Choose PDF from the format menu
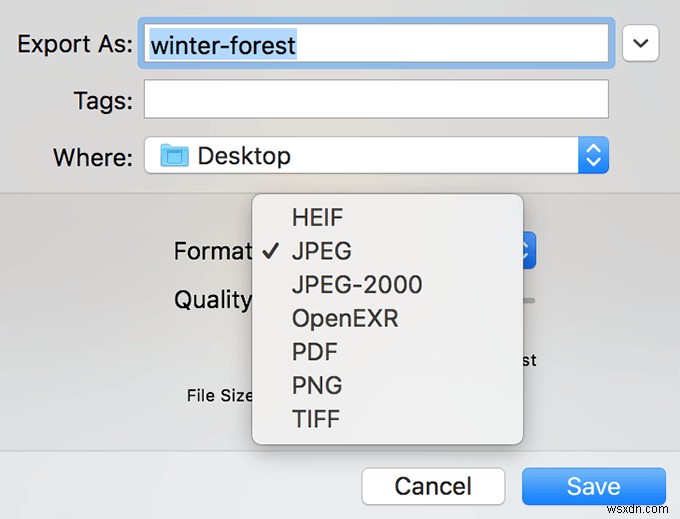Screen dimensions: 680x519 [314, 352]
